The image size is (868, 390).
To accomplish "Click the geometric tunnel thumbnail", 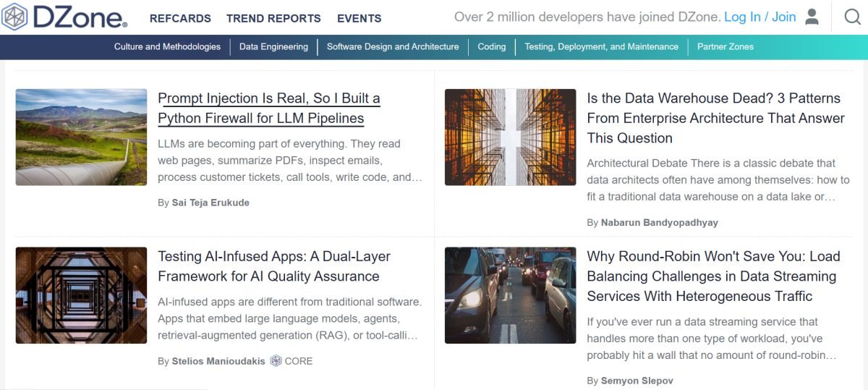I will pyautogui.click(x=81, y=295).
